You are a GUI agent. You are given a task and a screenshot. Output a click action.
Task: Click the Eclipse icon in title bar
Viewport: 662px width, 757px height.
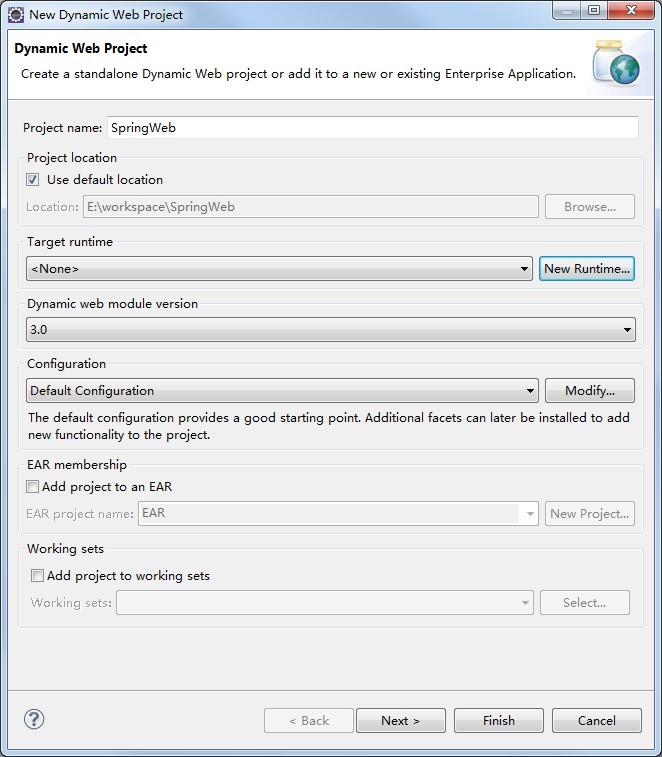(15, 14)
